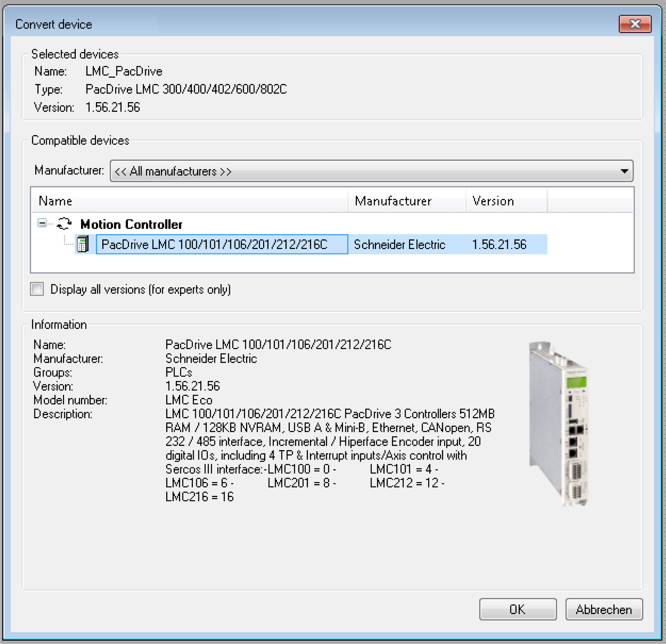666x644 pixels.
Task: Cancel with the Abbrechen button
Action: (x=604, y=609)
